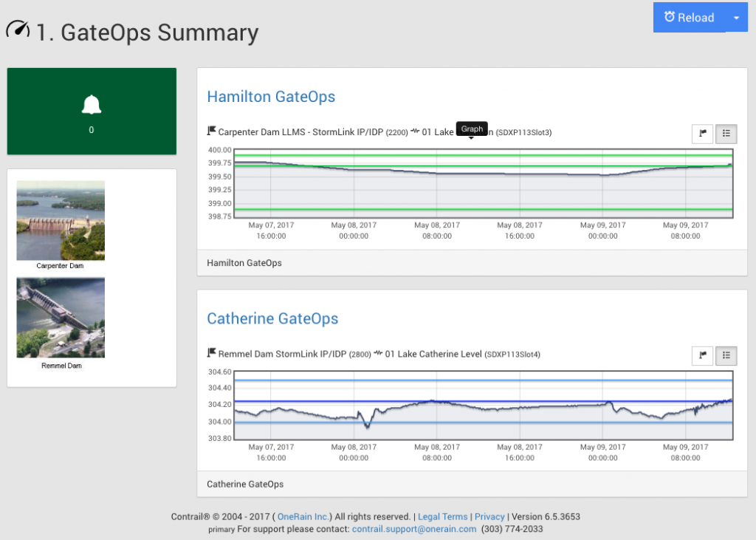The width and height of the screenshot is (756, 540).
Task: Open the Catherine GateOps heading link
Action: [x=272, y=318]
